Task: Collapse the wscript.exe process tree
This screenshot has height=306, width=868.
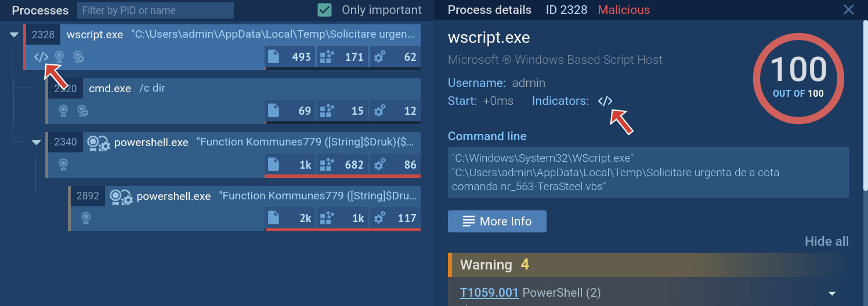Action: click(x=14, y=35)
